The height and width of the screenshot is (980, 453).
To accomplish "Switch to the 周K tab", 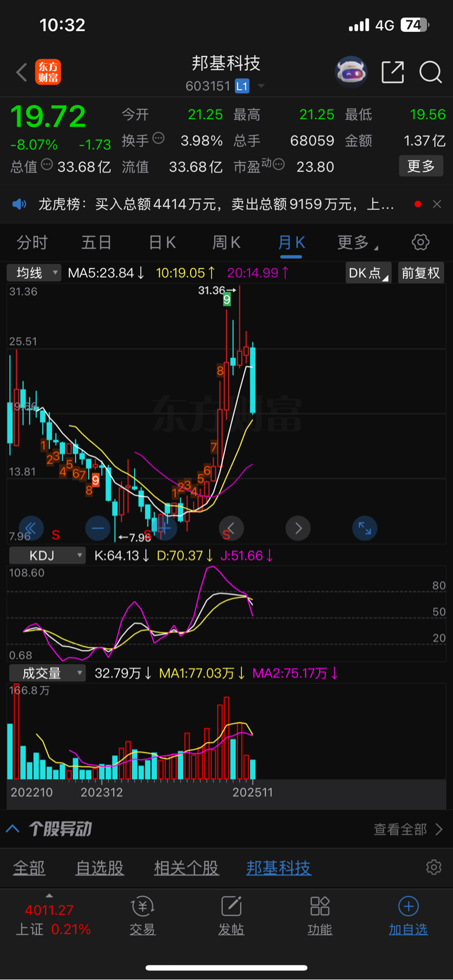I will (226, 242).
